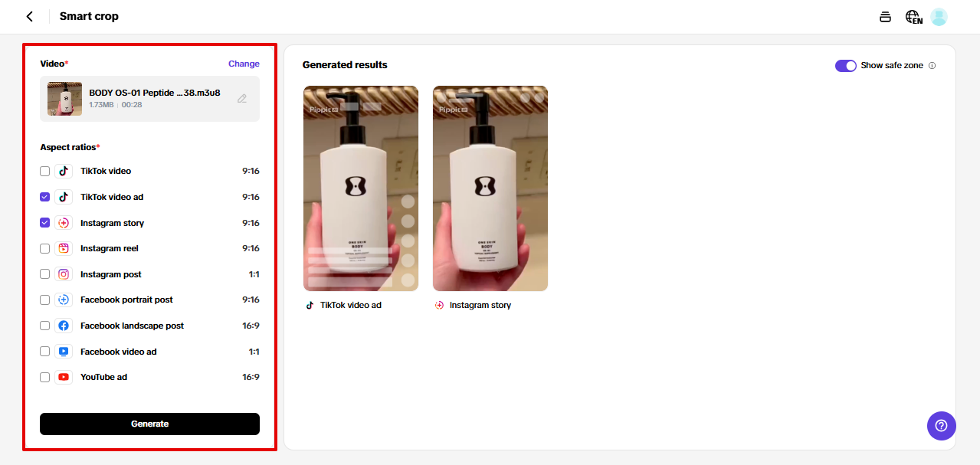Viewport: 980px width, 465px height.
Task: Click the Instagram post platform icon
Action: 64,274
